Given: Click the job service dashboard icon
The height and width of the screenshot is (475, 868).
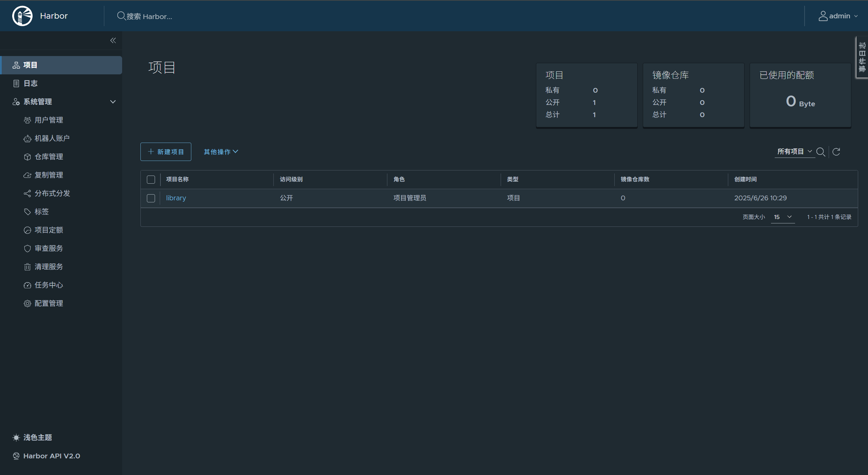Looking at the screenshot, I should coord(27,285).
